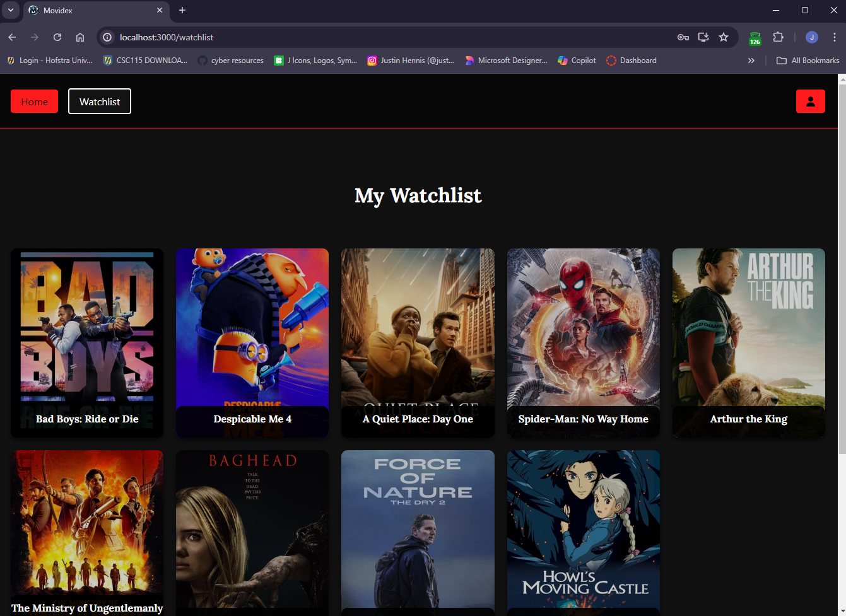Bookmark this tab star icon
This screenshot has height=616, width=846.
(724, 37)
